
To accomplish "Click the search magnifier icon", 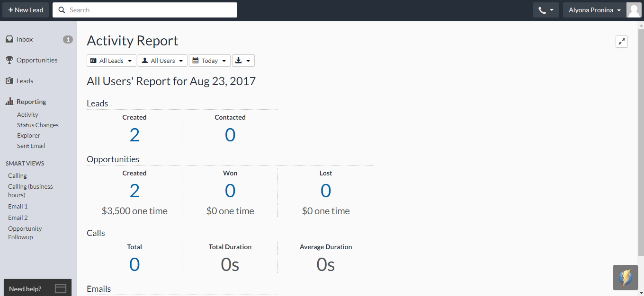I will pyautogui.click(x=62, y=9).
